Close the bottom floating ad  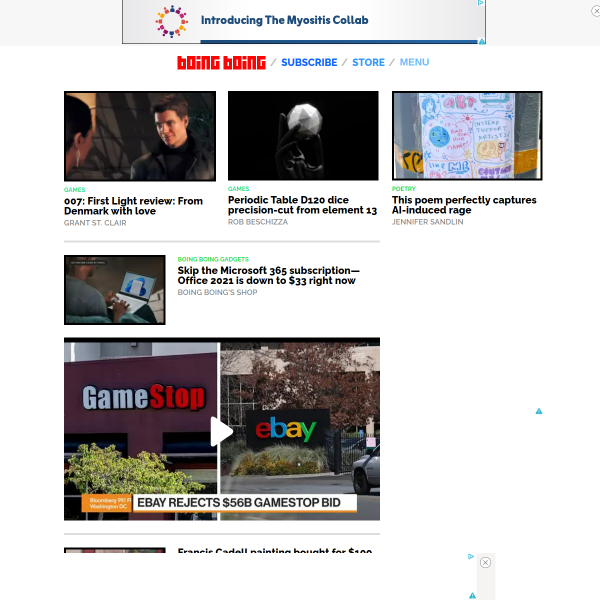(485, 562)
